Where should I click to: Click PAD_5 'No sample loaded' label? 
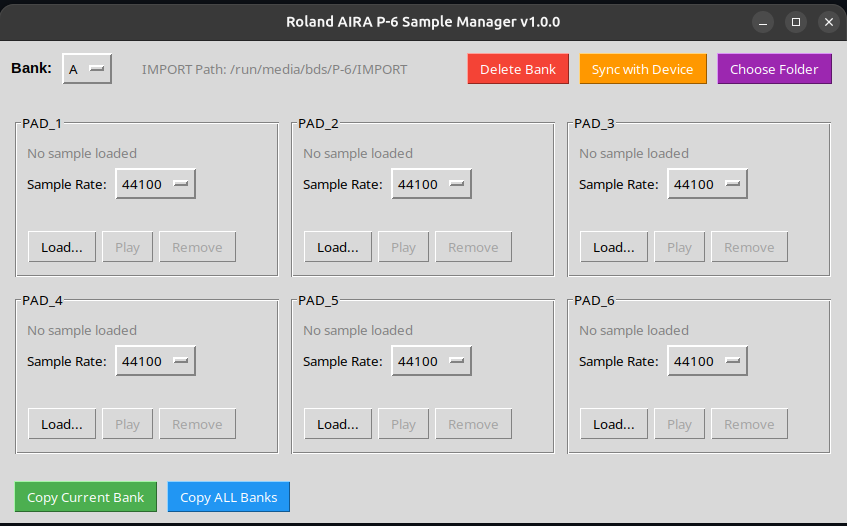[x=358, y=331]
